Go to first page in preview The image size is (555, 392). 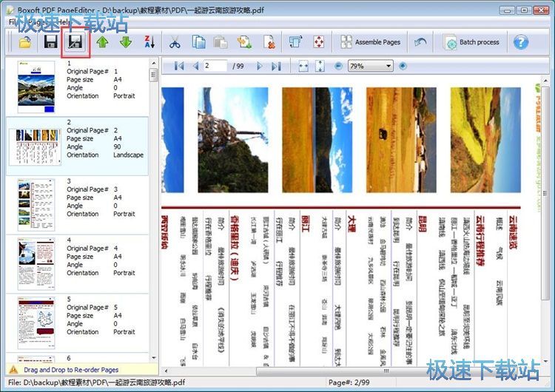179,66
